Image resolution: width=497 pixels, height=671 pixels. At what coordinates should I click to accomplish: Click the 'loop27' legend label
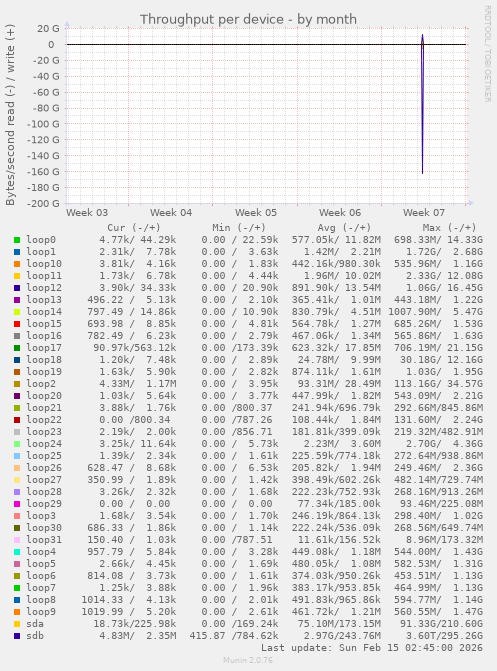(44, 479)
